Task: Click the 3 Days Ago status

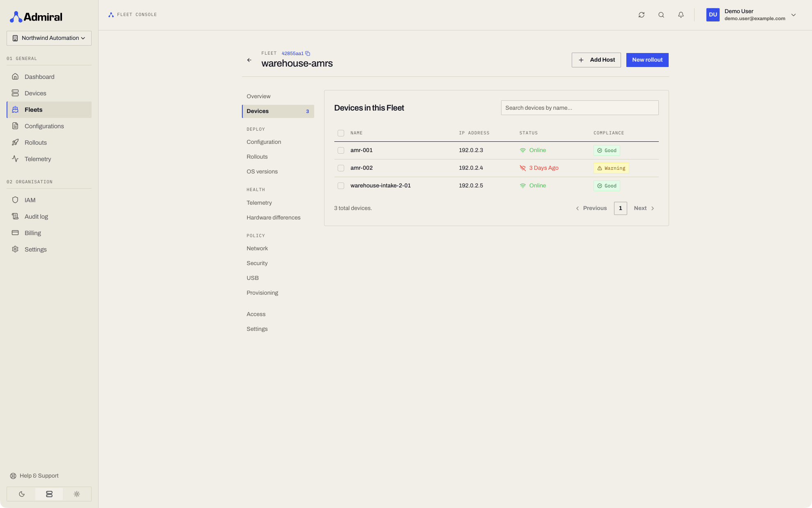Action: pos(539,168)
